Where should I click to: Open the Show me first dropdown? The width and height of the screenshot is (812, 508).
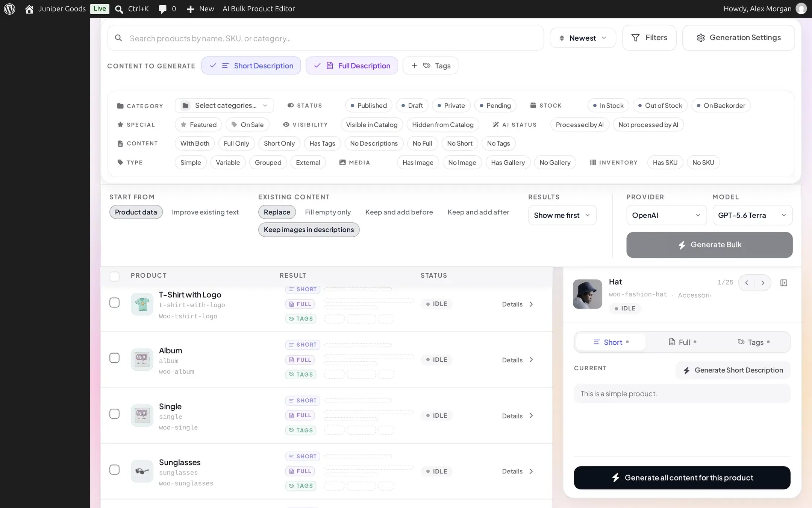pyautogui.click(x=562, y=215)
